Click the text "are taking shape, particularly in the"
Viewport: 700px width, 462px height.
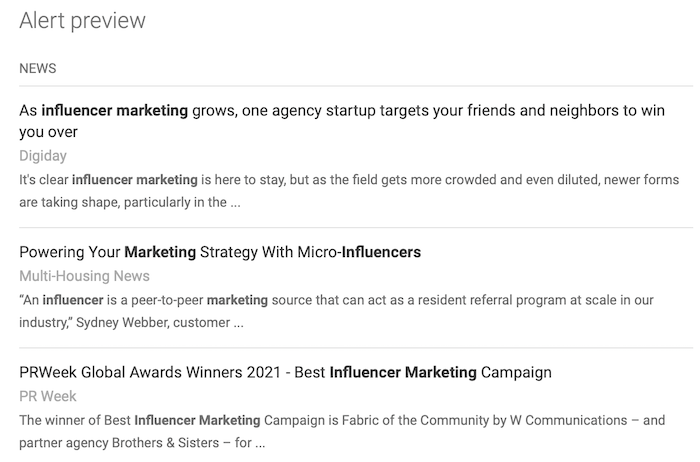tap(123, 202)
